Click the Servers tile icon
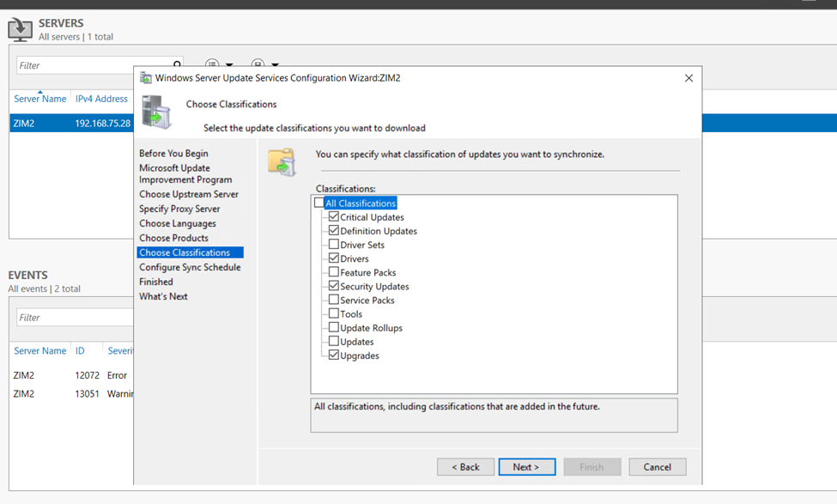The width and height of the screenshot is (837, 504). (x=20, y=29)
